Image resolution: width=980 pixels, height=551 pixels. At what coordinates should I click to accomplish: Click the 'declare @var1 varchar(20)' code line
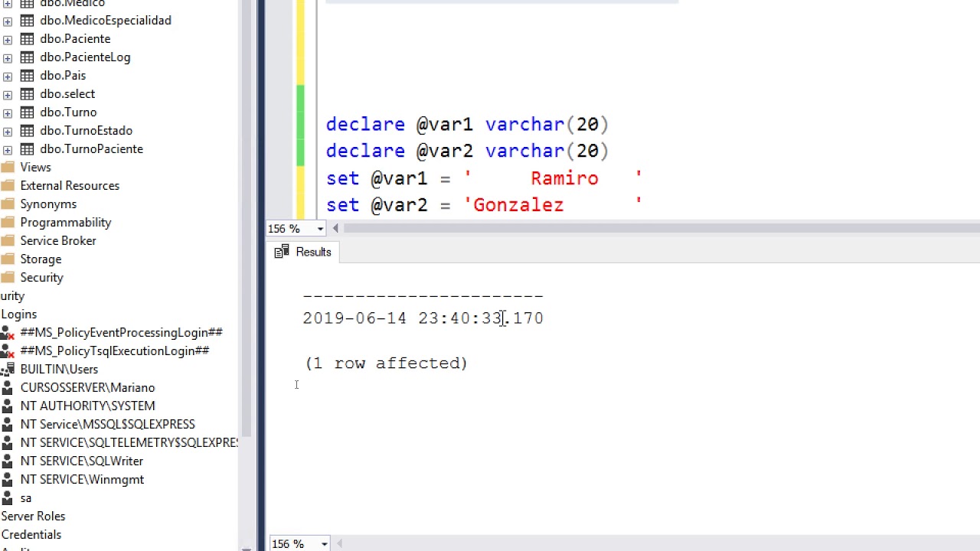tap(467, 124)
